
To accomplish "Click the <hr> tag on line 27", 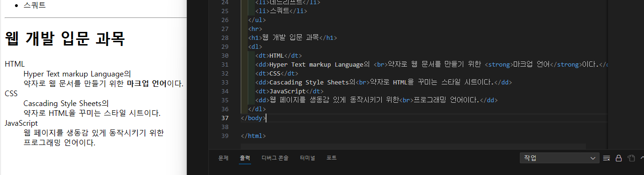I will coord(255,29).
